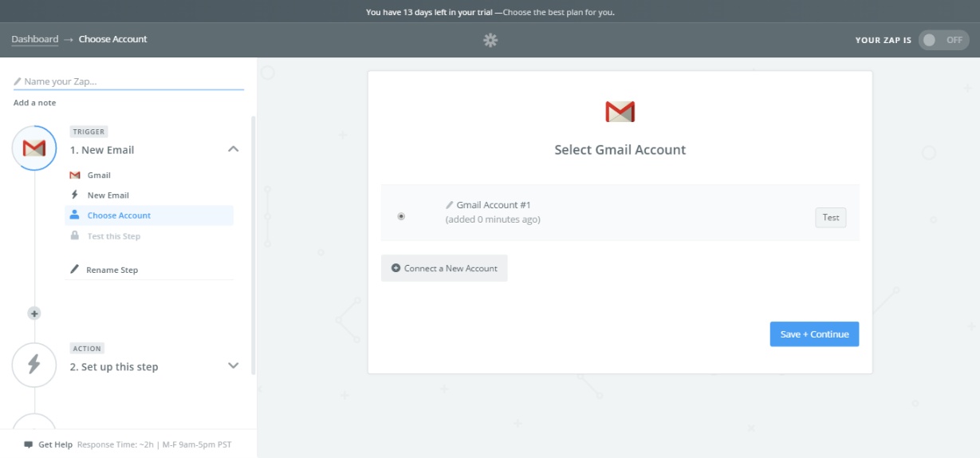Click the sidebar vertical scrollbar

pos(254,245)
